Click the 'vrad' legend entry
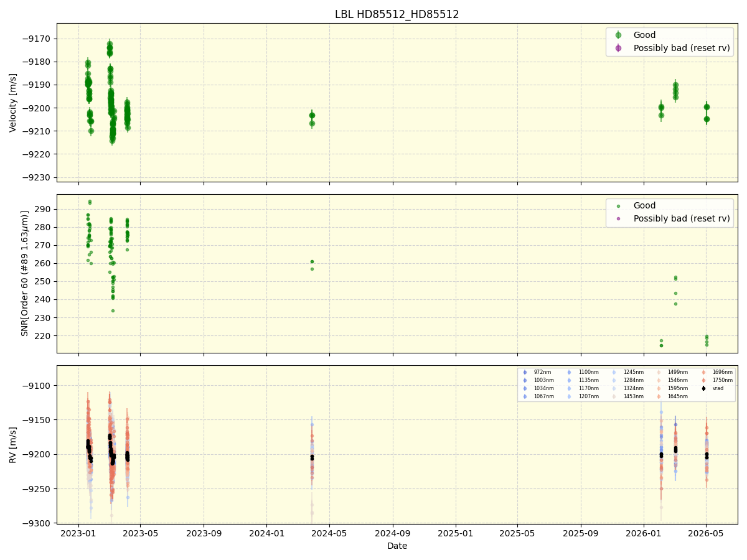This screenshot has width=747, height=560. [718, 388]
